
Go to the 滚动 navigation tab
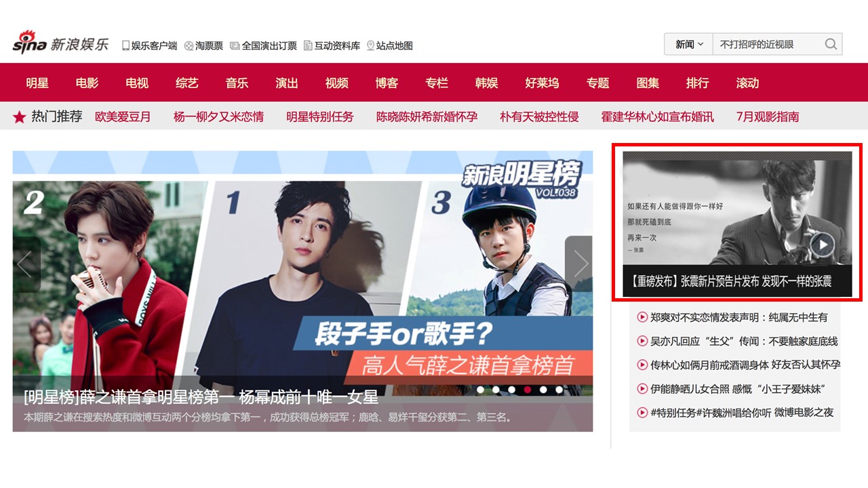pos(747,83)
